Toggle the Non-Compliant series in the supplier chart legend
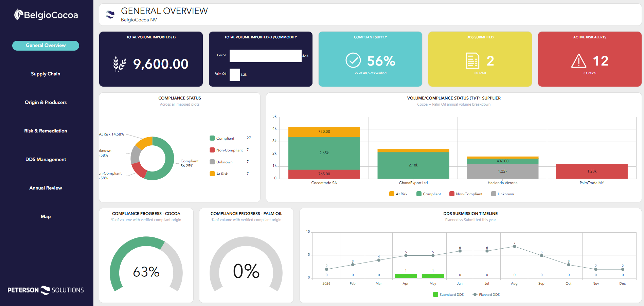Viewport: 644px width, 306px height. [466, 194]
